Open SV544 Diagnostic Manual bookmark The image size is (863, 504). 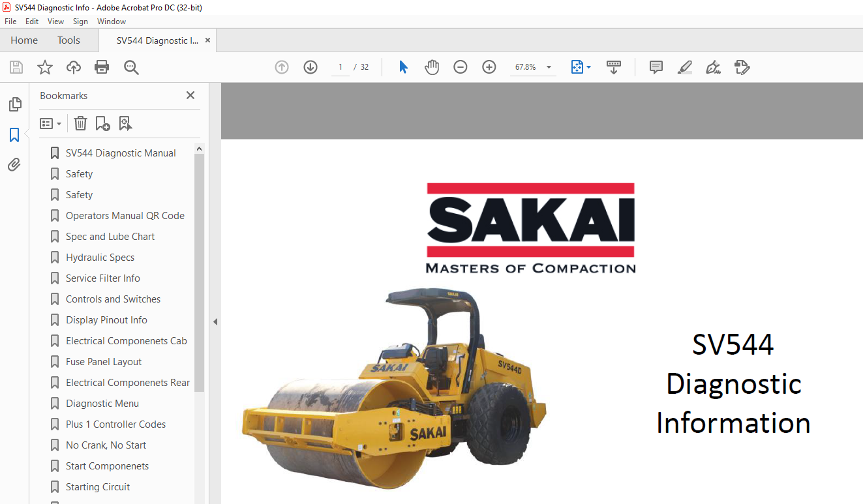point(121,153)
